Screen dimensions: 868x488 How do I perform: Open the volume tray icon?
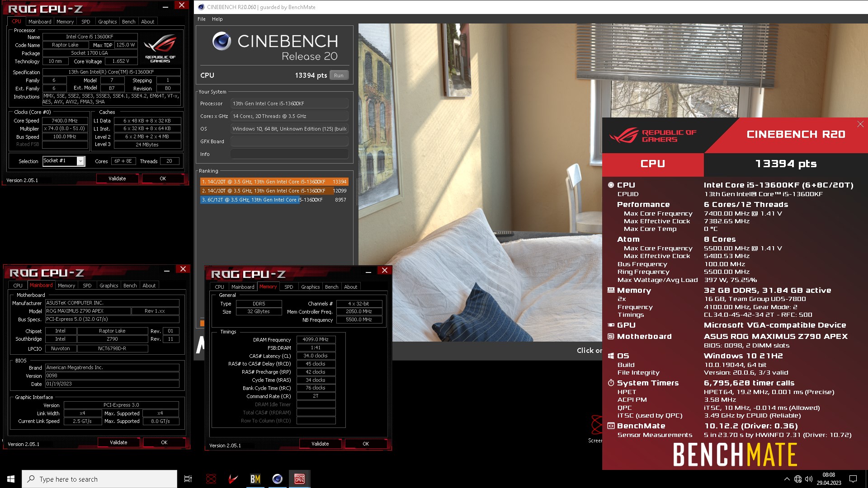(809, 479)
